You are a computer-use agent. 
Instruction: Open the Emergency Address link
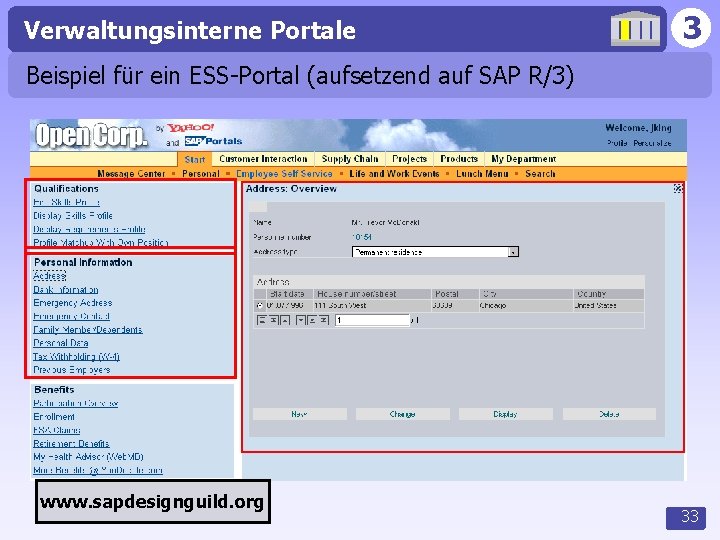(73, 303)
